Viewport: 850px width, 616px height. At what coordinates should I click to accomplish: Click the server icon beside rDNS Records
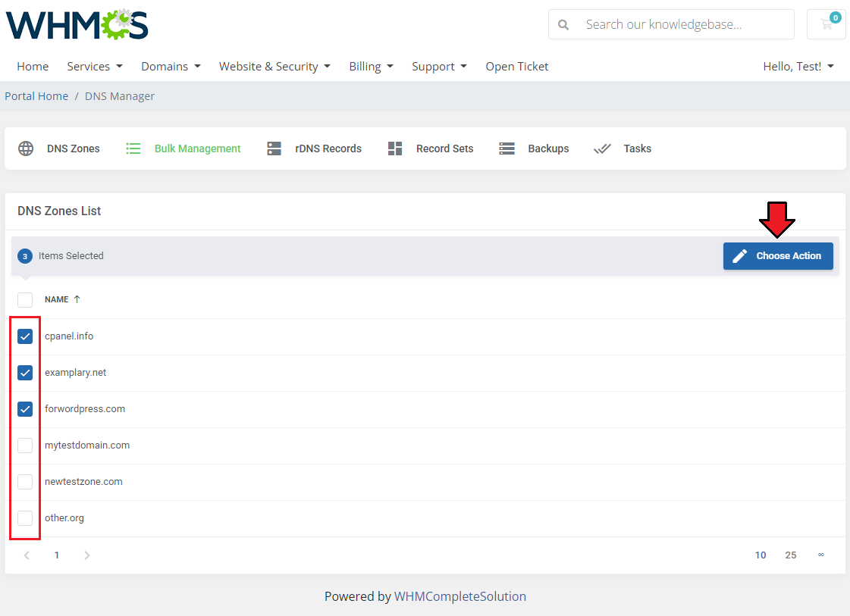point(274,149)
